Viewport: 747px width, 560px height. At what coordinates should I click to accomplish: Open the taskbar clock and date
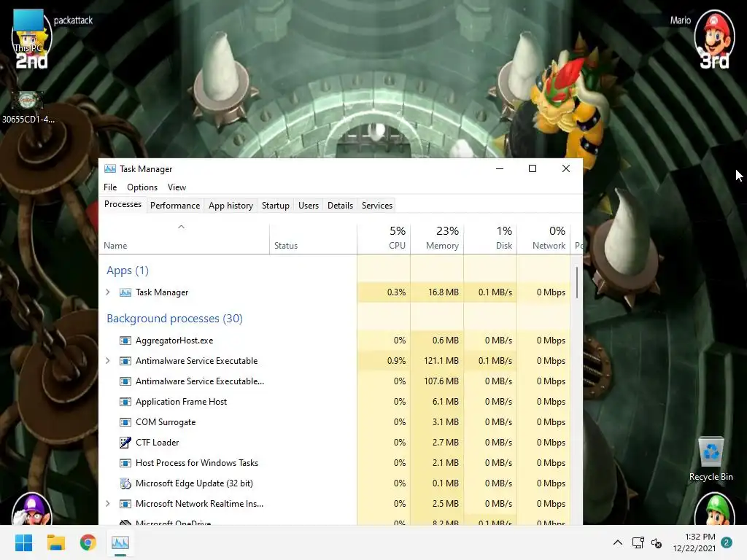point(694,542)
